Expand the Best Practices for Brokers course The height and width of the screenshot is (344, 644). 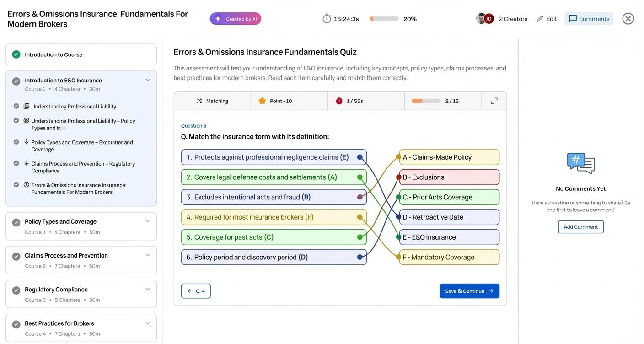tap(146, 322)
